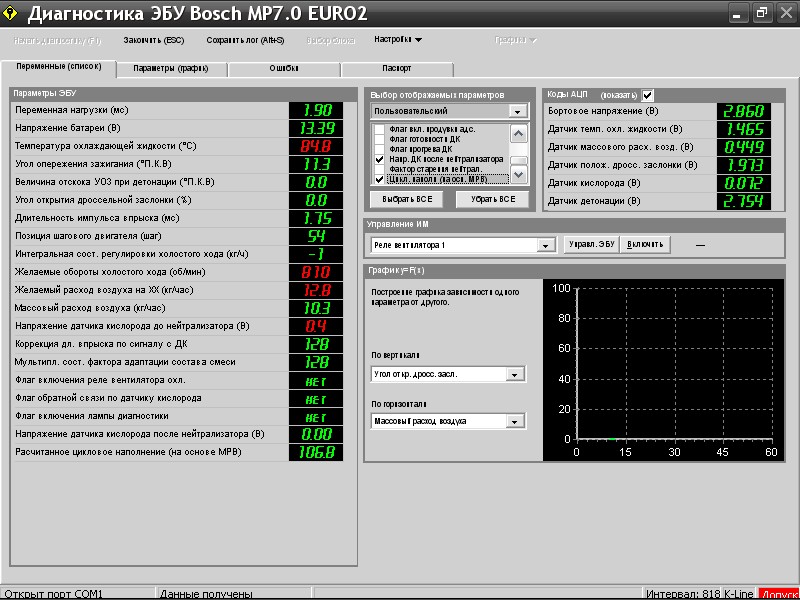800x600 pixels.
Task: Click the НЕТ value for Флаг включения реле вентилятора
Action: 316,381
